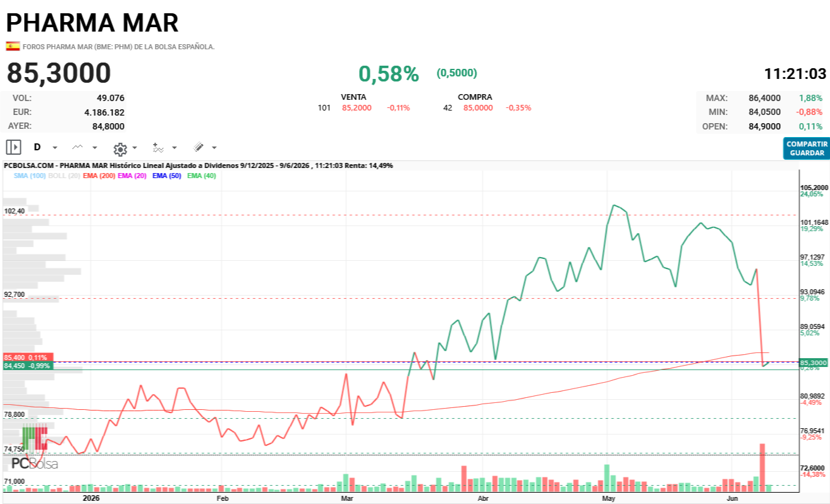The image size is (830, 504).
Task: Expand the chart type dropdown arrow
Action: point(95,148)
